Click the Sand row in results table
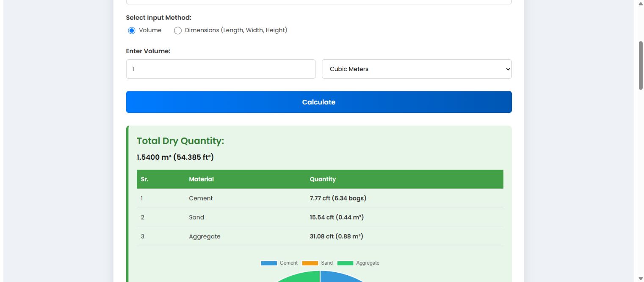Viewport: 644px width, 282px height. tap(320, 217)
